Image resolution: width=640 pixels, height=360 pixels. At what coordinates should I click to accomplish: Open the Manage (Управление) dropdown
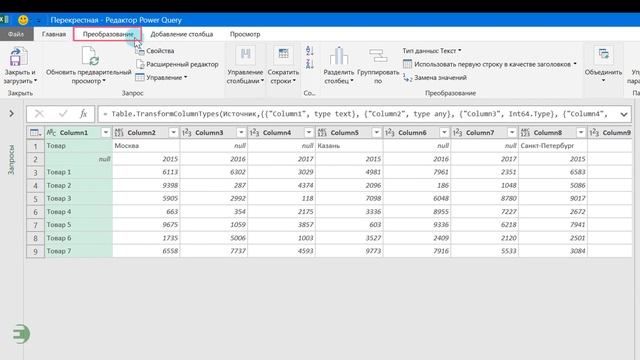click(161, 78)
